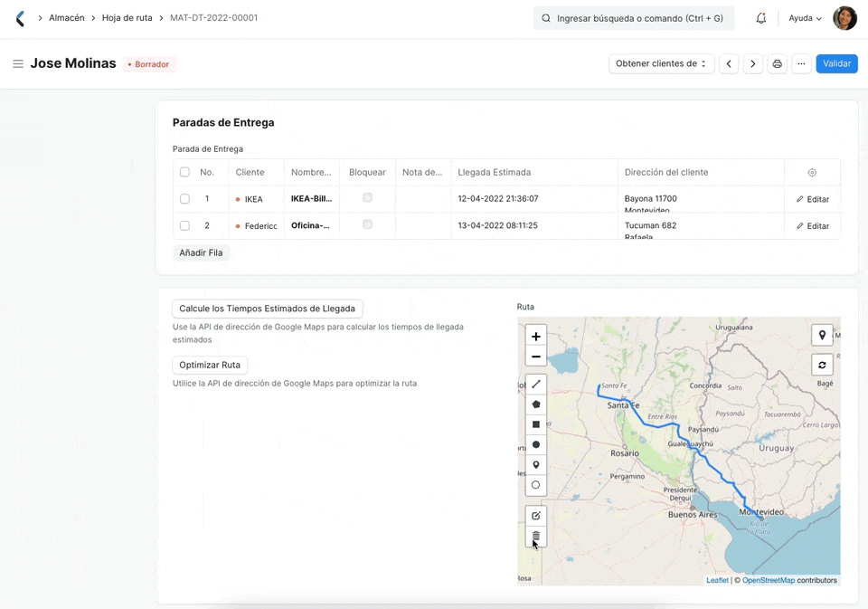Click the Jose Molinas title
This screenshot has width=868, height=609.
click(x=73, y=63)
